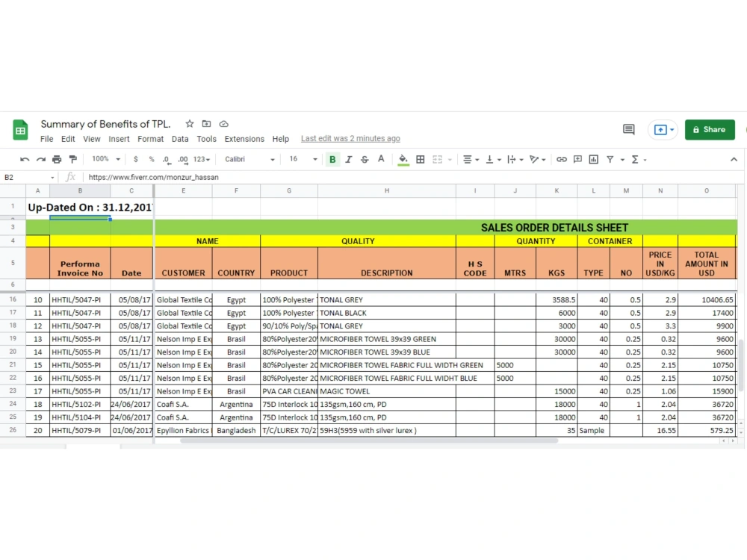Open comment history icon

point(629,129)
